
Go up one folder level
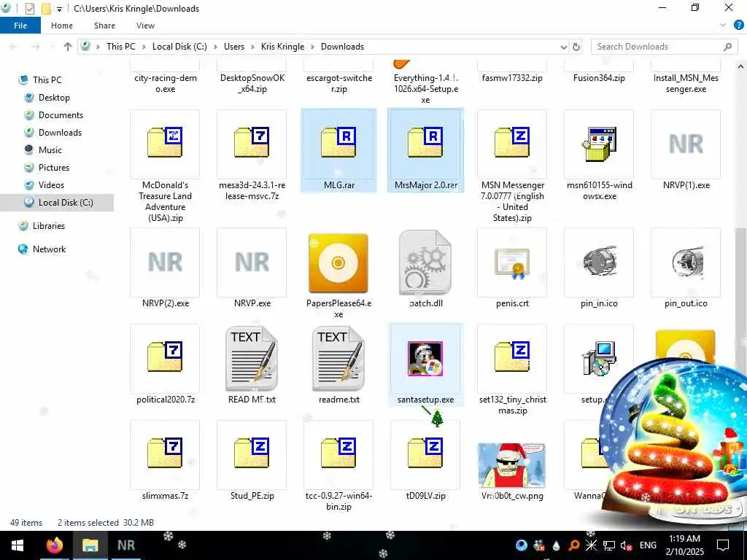coord(68,47)
